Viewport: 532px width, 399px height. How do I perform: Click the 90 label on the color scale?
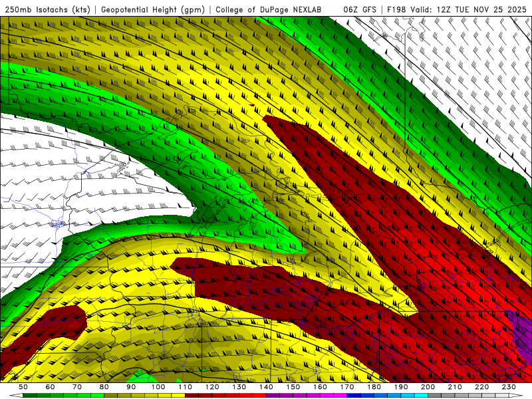click(131, 387)
